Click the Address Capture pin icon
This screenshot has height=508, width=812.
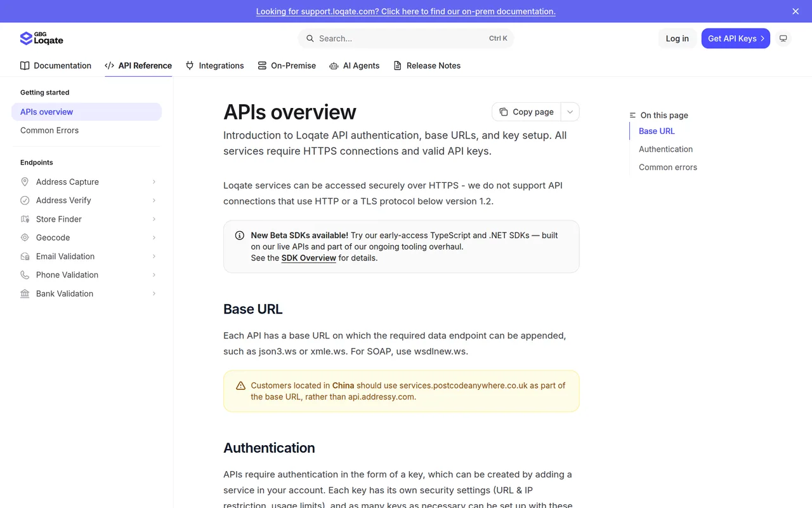25,182
